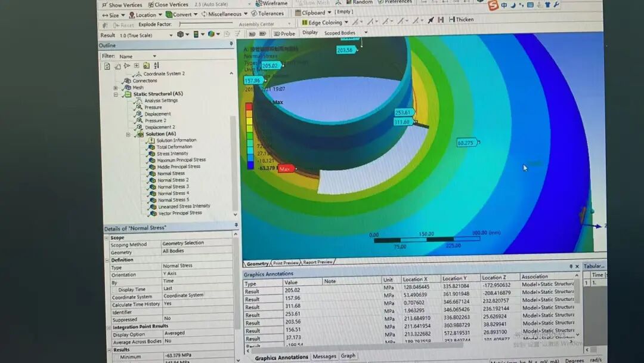Select Solution Information in the tree
This screenshot has height=363, width=644.
coord(176,140)
